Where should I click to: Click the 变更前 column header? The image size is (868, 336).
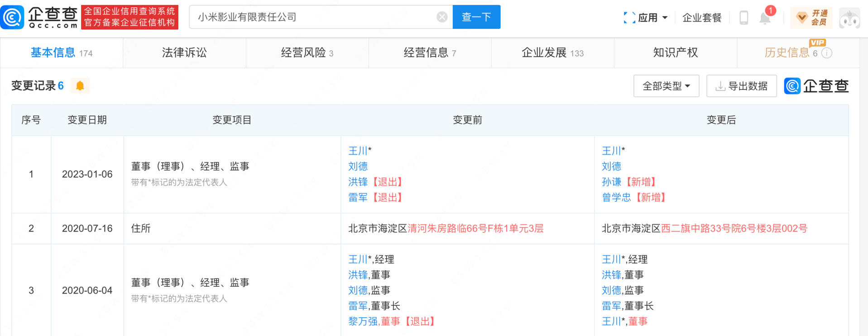click(x=467, y=120)
